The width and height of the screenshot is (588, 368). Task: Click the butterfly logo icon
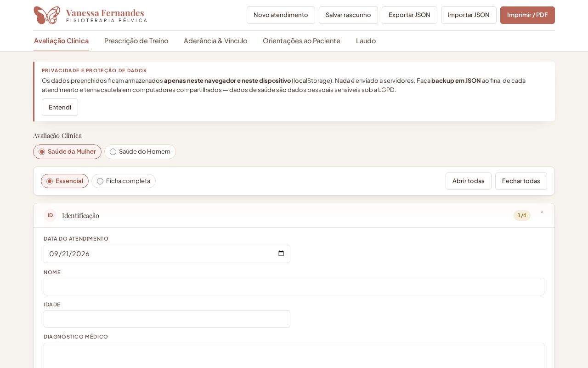pos(47,15)
